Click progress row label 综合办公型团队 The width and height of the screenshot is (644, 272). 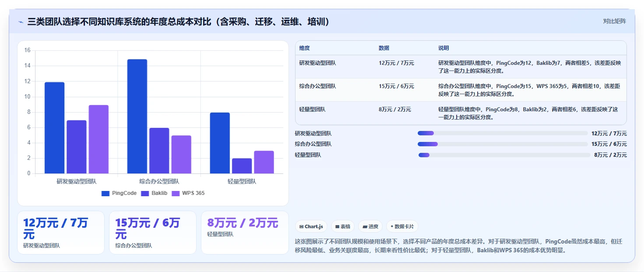pyautogui.click(x=313, y=144)
